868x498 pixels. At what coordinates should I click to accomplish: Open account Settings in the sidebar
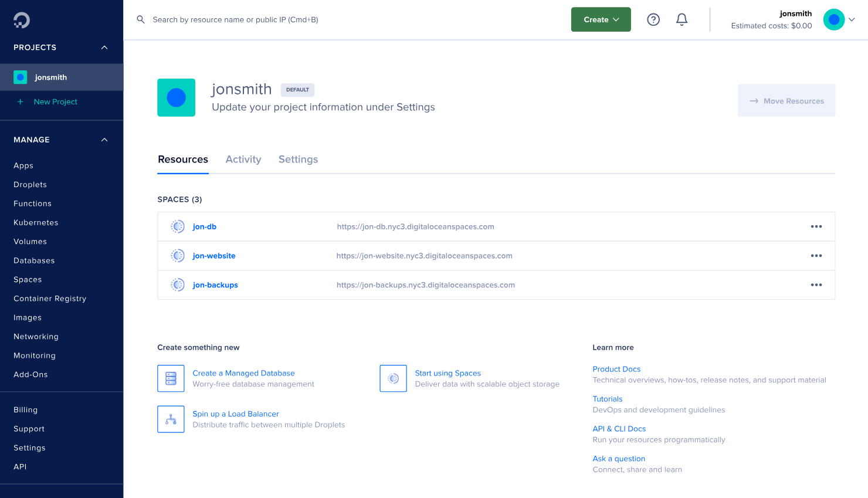click(29, 448)
